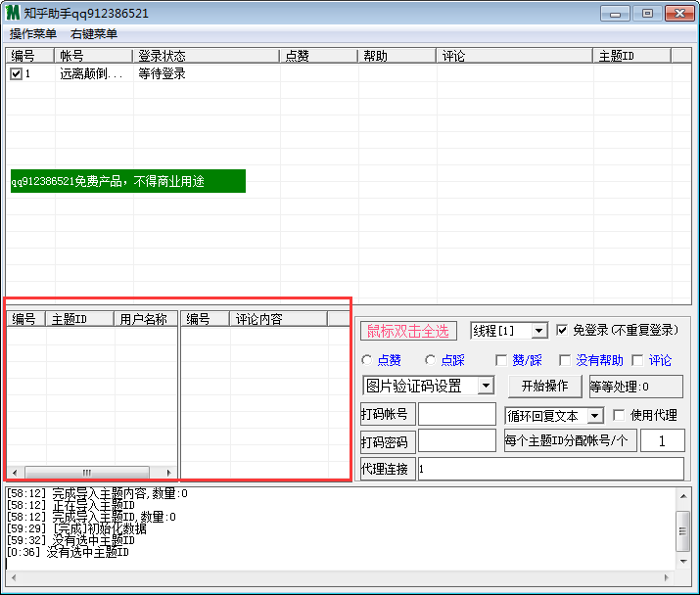Click the 帮助 column header

coord(397,56)
